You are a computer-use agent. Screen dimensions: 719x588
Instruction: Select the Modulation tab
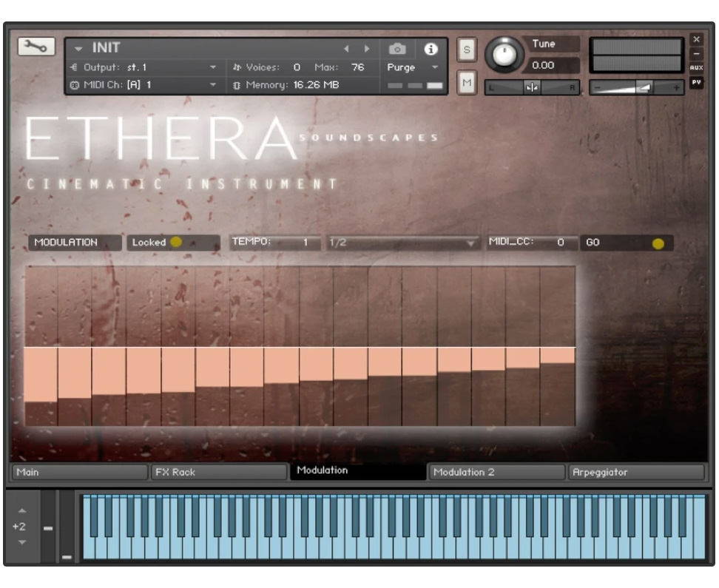point(358,471)
